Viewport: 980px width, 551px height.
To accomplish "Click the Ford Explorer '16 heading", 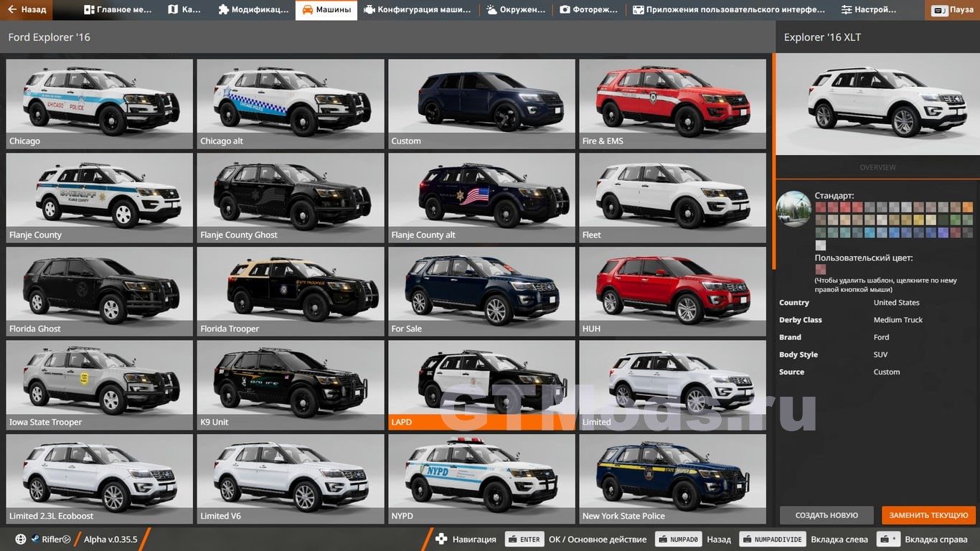I will [50, 37].
